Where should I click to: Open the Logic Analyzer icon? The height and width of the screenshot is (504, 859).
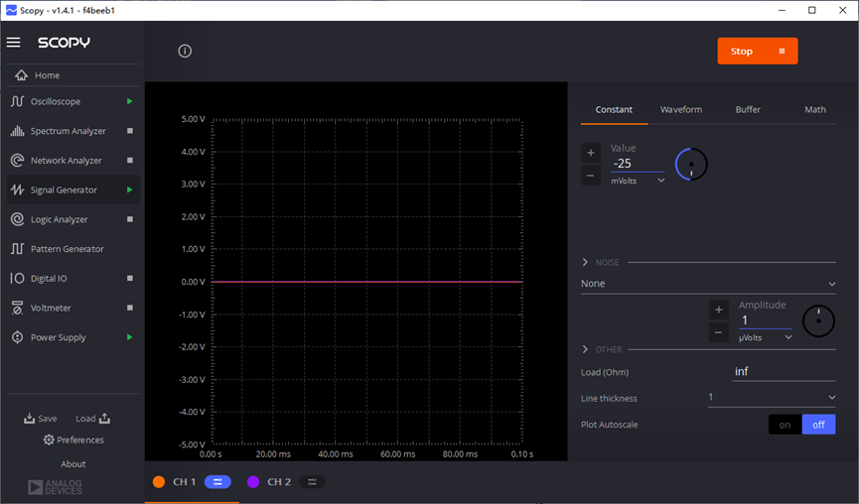coord(18,219)
